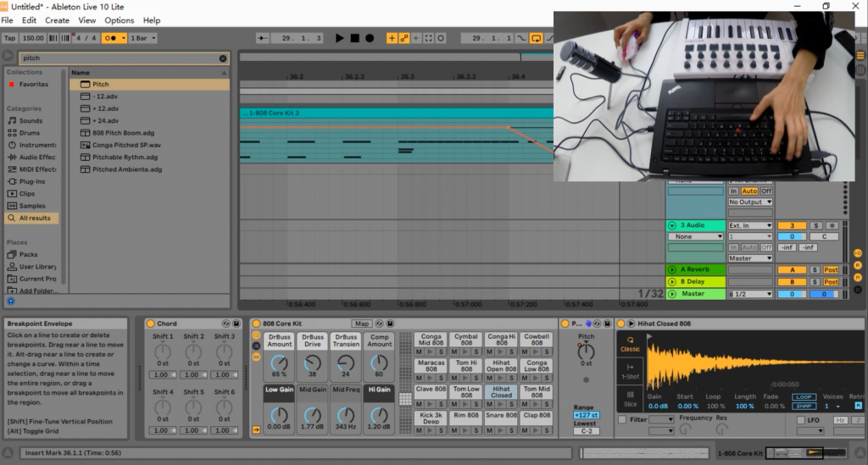Enable the Simpler Filter checkbox
868x465 pixels.
(x=622, y=419)
